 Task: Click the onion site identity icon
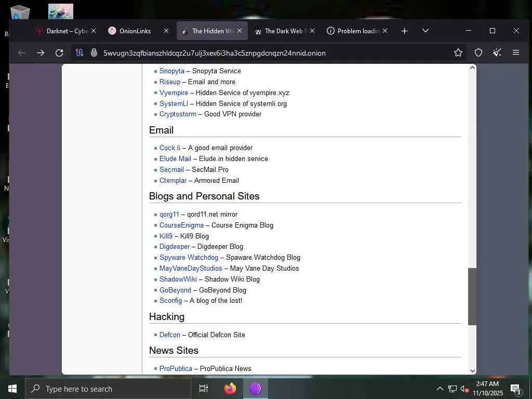point(94,53)
